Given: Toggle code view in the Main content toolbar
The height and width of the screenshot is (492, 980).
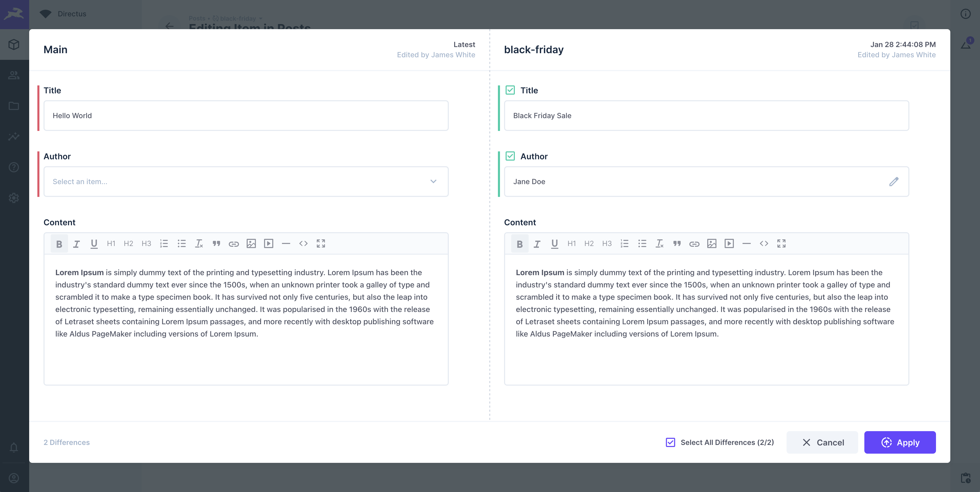Looking at the screenshot, I should pos(303,243).
